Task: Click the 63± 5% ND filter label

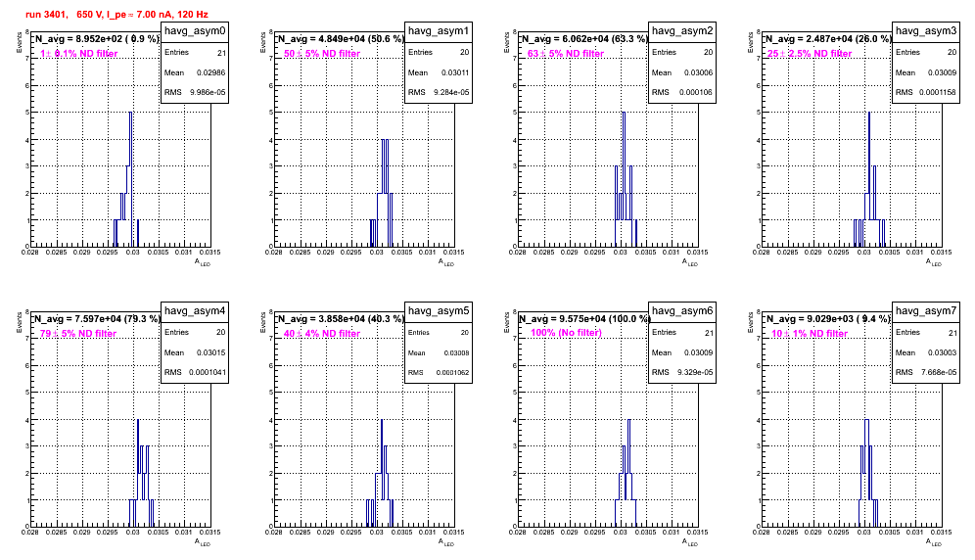Action: [x=566, y=54]
